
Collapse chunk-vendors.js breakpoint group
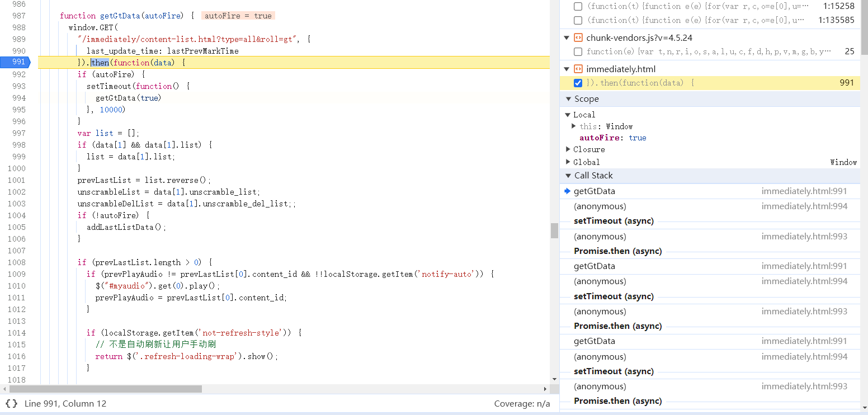(567, 38)
